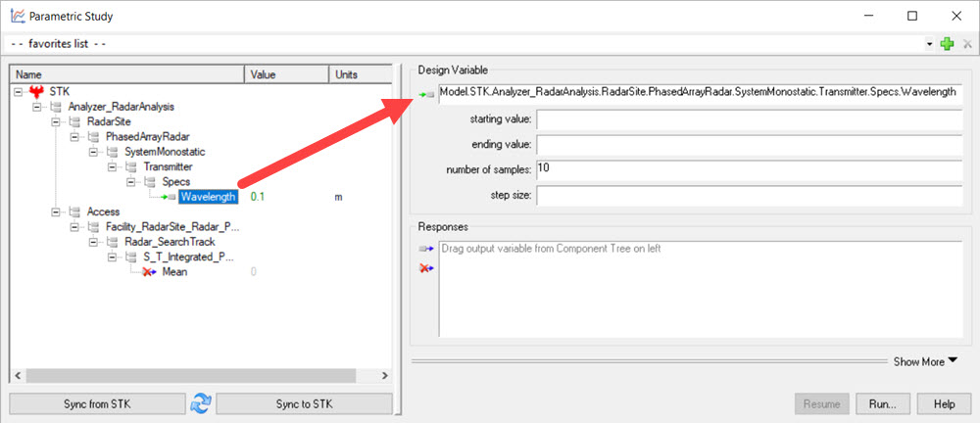Open the favorites list dropdown arrow
Image resolution: width=980 pixels, height=423 pixels.
click(x=929, y=45)
